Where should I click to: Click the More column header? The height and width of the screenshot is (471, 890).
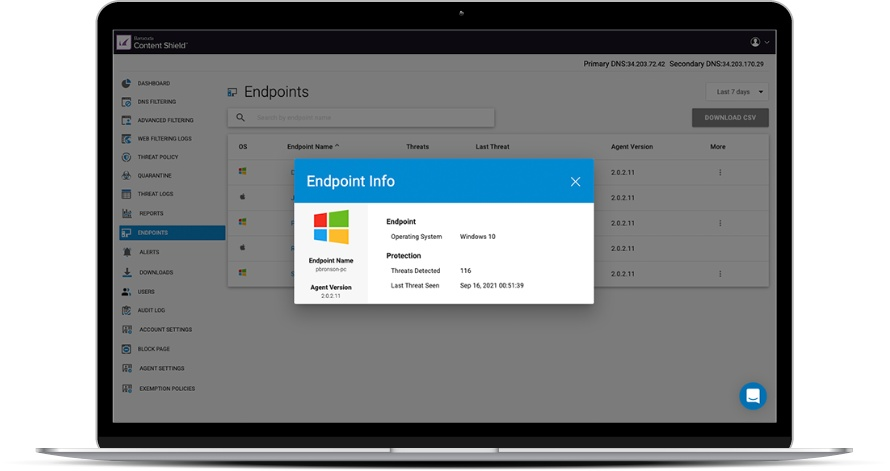(717, 147)
